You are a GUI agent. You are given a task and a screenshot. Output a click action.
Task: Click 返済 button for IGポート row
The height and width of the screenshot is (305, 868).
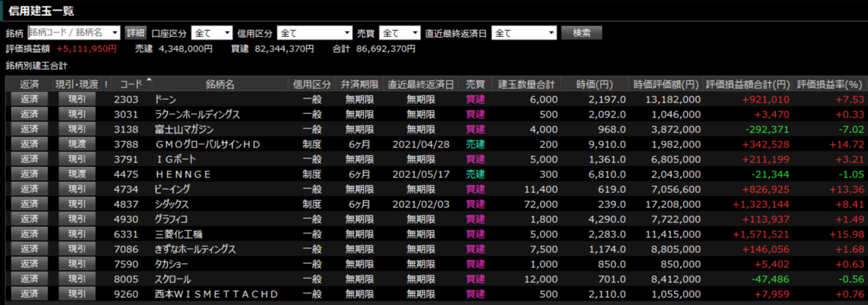[30, 159]
